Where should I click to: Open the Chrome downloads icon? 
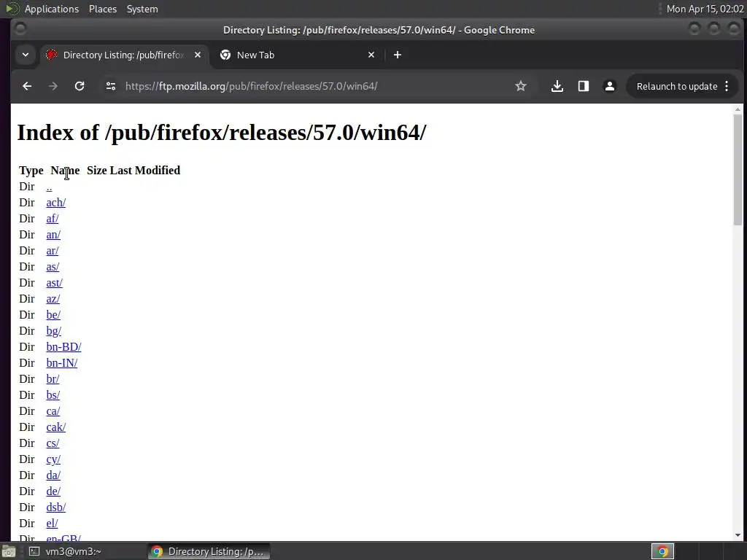coord(557,86)
